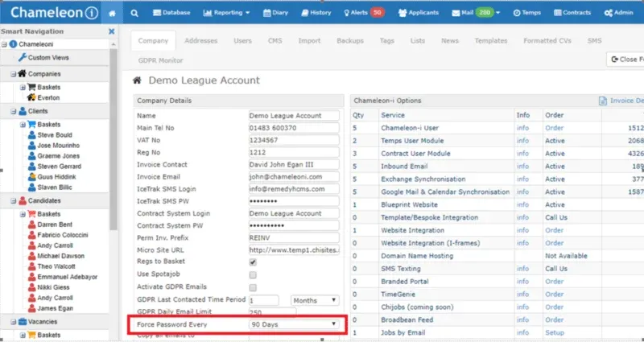
Task: Click the Home icon in top navigation
Action: (111, 13)
